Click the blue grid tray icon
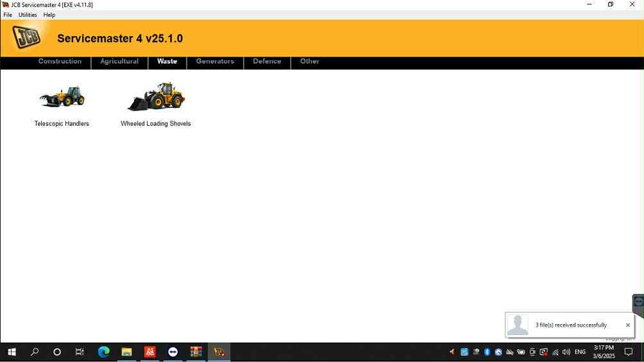The image size is (644, 362). (464, 352)
